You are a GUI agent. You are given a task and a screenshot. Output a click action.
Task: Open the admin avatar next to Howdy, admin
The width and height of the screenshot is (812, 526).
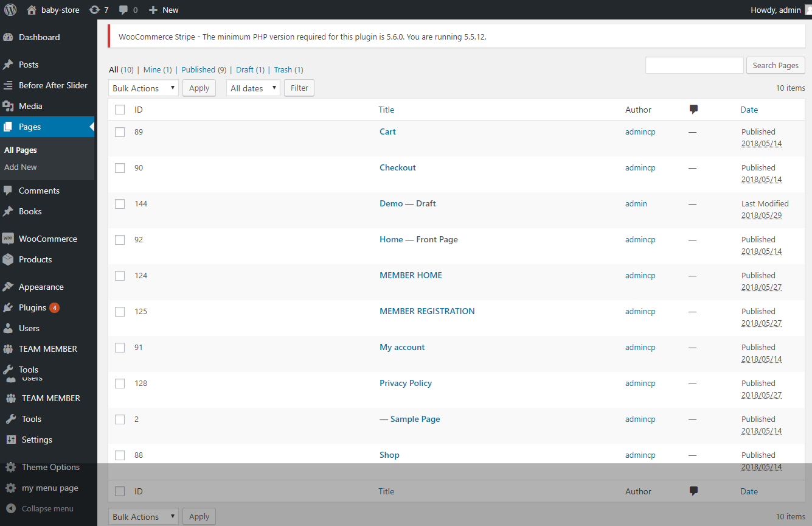click(808, 10)
